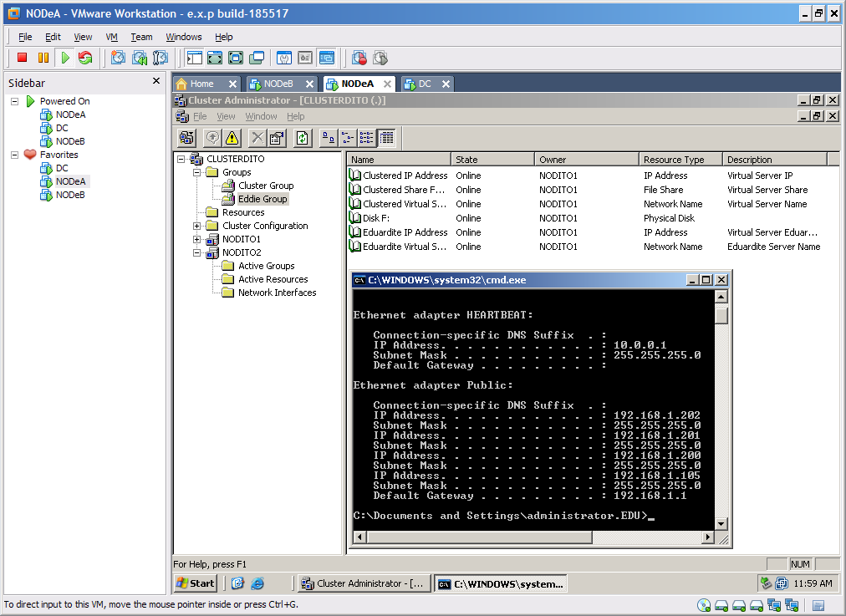The image size is (846, 616).
Task: Close the NODeA tab
Action: [x=387, y=84]
